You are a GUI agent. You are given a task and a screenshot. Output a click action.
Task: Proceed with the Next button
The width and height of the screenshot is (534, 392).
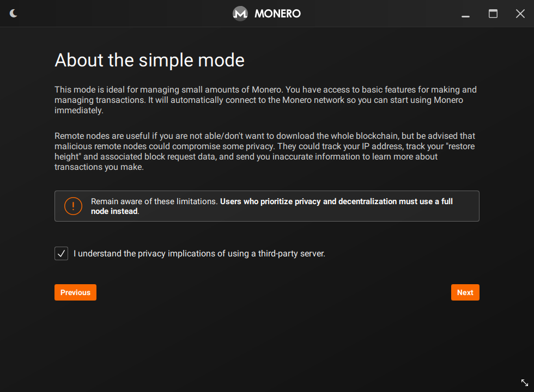pyautogui.click(x=465, y=292)
